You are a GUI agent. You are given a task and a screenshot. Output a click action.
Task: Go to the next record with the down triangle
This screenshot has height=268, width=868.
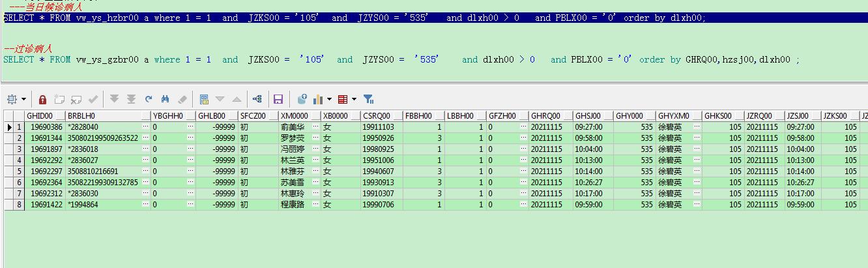[220, 99]
